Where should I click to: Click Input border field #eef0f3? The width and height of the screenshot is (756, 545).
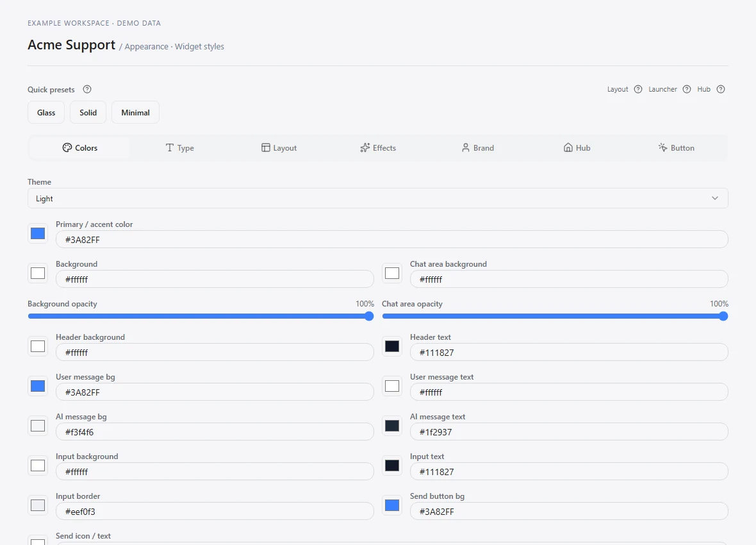(215, 511)
